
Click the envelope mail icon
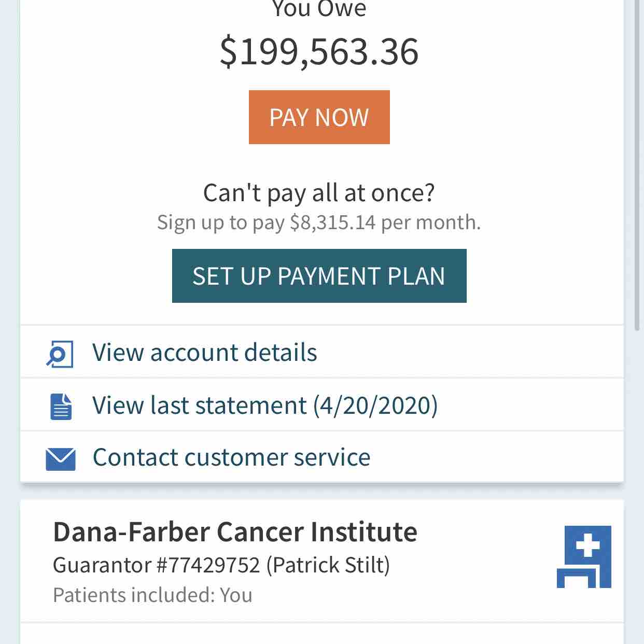[61, 459]
